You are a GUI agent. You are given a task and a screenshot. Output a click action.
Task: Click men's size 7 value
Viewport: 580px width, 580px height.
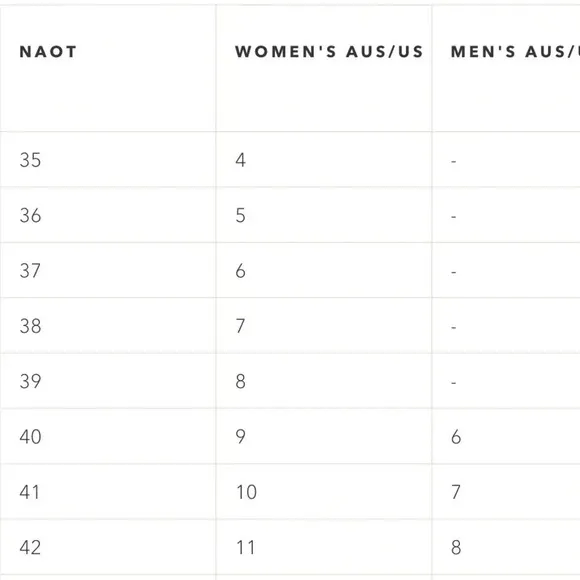(x=456, y=492)
